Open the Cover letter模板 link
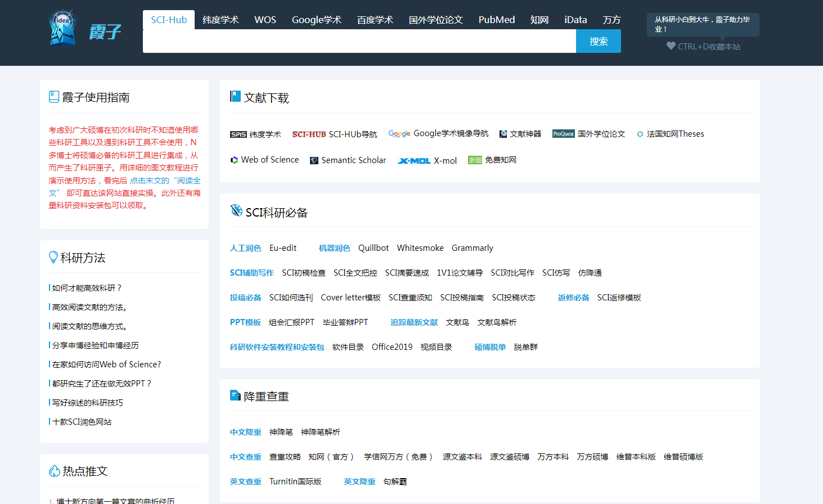Viewport: 823px width, 504px height. tap(350, 298)
